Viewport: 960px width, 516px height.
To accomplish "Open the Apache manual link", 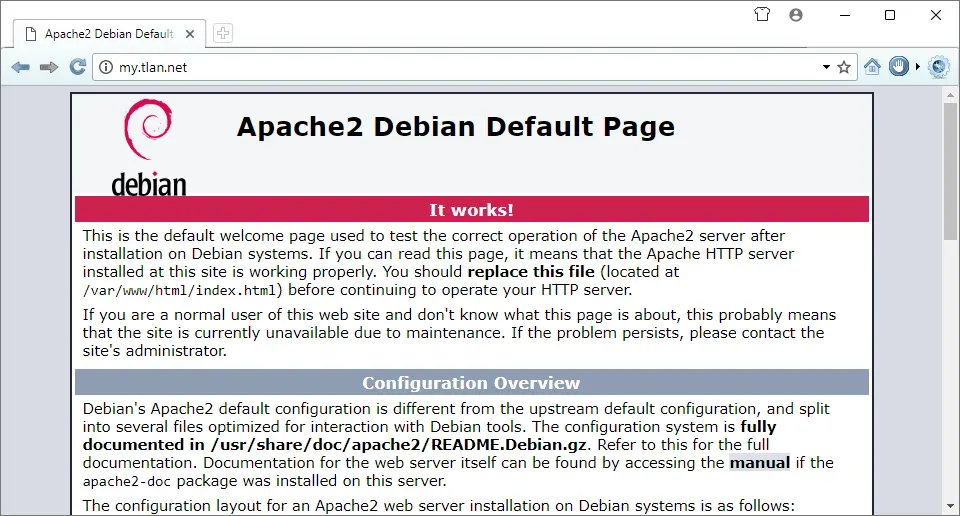I will click(x=759, y=462).
